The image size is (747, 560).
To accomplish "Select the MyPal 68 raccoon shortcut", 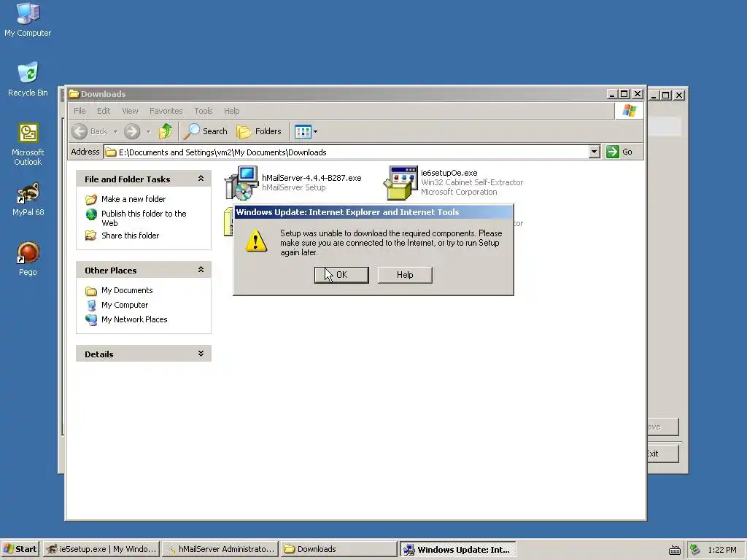I will (28, 200).
